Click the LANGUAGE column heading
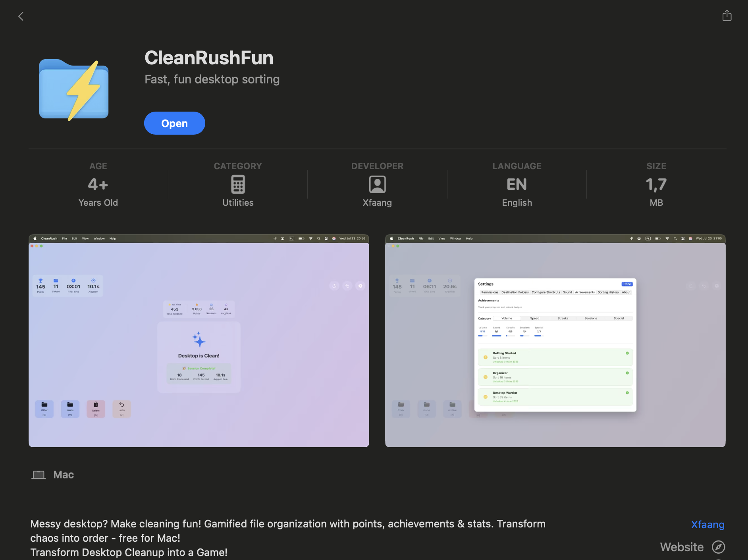This screenshot has height=560, width=748. tap(517, 166)
